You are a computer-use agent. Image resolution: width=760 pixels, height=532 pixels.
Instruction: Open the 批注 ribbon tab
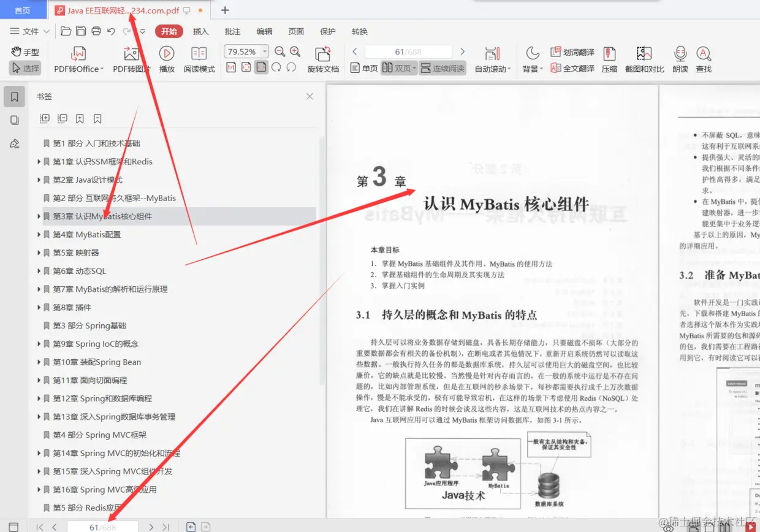[233, 31]
